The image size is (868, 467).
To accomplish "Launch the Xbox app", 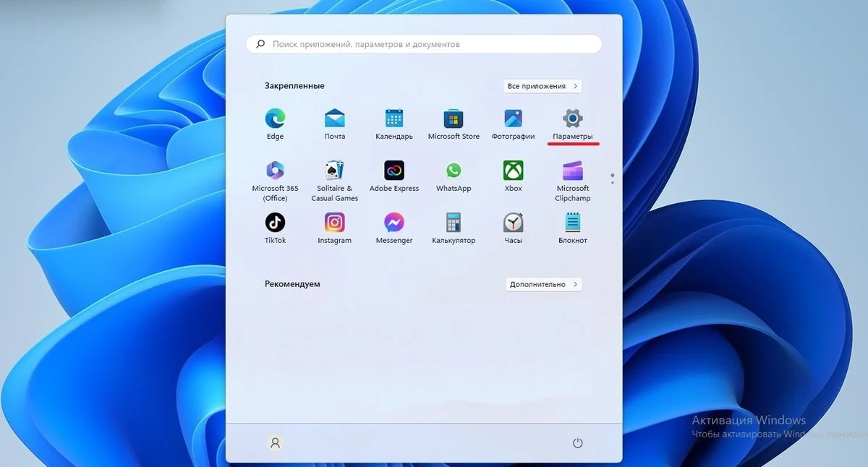I will pos(513,176).
